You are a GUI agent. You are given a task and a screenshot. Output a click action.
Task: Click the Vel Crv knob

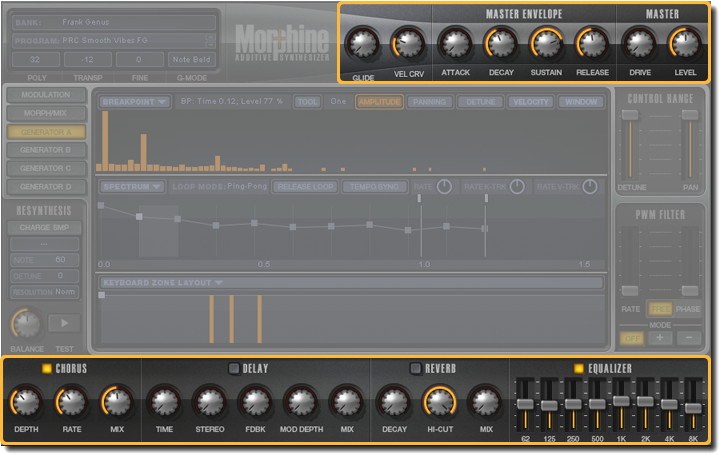click(408, 43)
